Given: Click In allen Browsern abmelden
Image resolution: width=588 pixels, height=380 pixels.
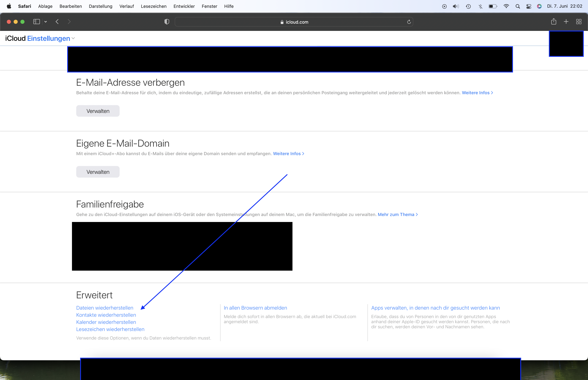Looking at the screenshot, I should [255, 308].
